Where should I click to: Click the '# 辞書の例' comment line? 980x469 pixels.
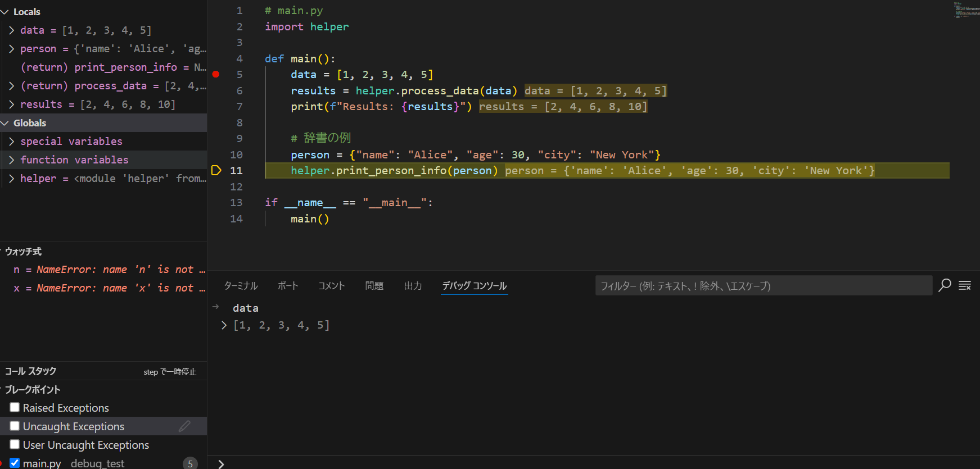[x=320, y=138]
